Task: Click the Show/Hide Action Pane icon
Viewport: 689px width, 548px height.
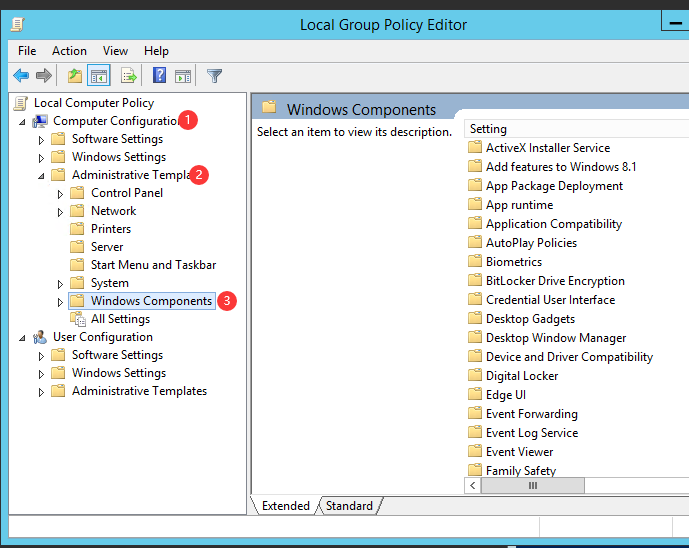Action: coord(183,75)
